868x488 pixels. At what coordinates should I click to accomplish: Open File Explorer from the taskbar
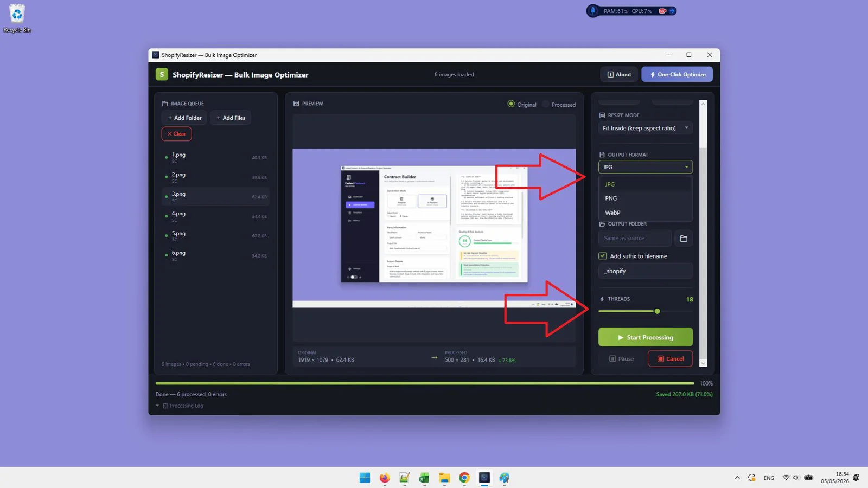[x=444, y=478]
